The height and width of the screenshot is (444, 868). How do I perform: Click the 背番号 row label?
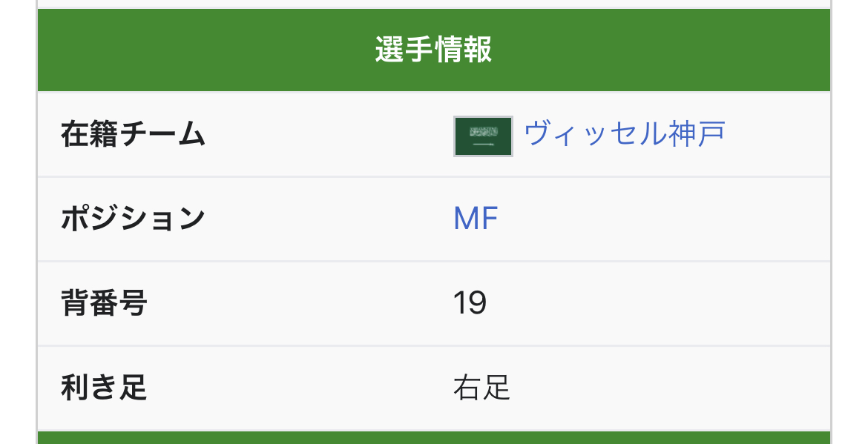(x=104, y=303)
